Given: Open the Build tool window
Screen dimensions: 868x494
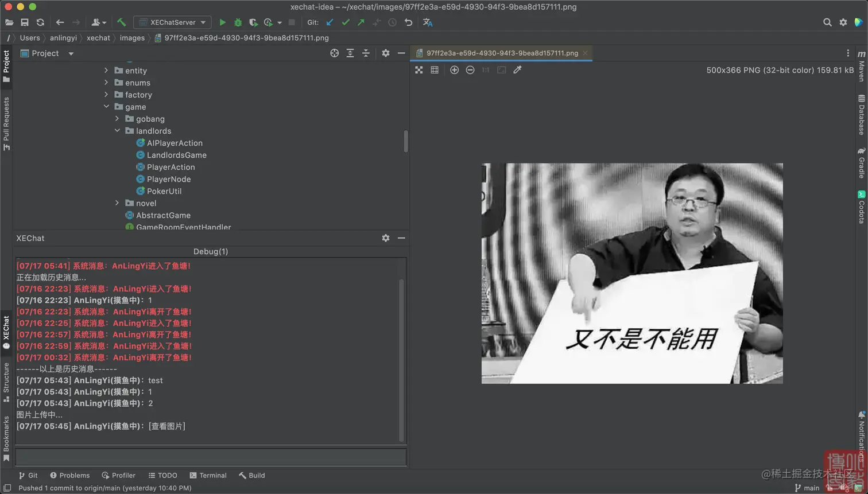Looking at the screenshot, I should [x=251, y=475].
